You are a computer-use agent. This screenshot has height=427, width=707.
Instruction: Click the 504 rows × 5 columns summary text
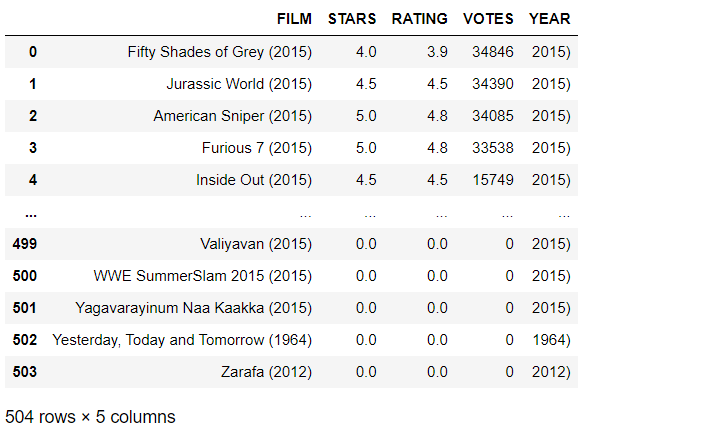tap(90, 417)
